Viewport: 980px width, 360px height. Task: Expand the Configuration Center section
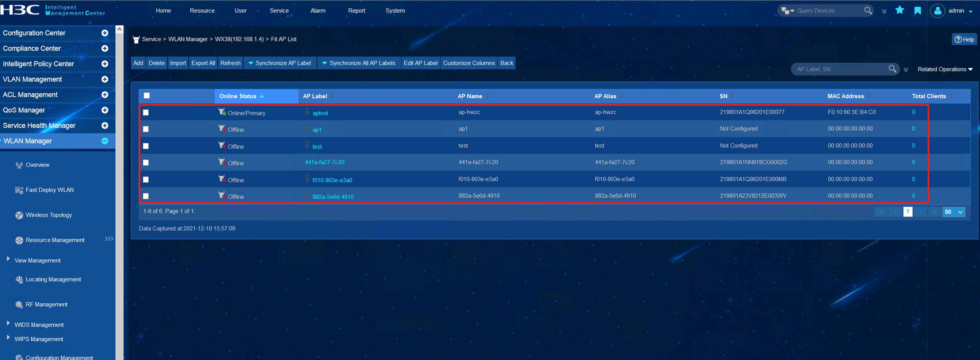(105, 33)
